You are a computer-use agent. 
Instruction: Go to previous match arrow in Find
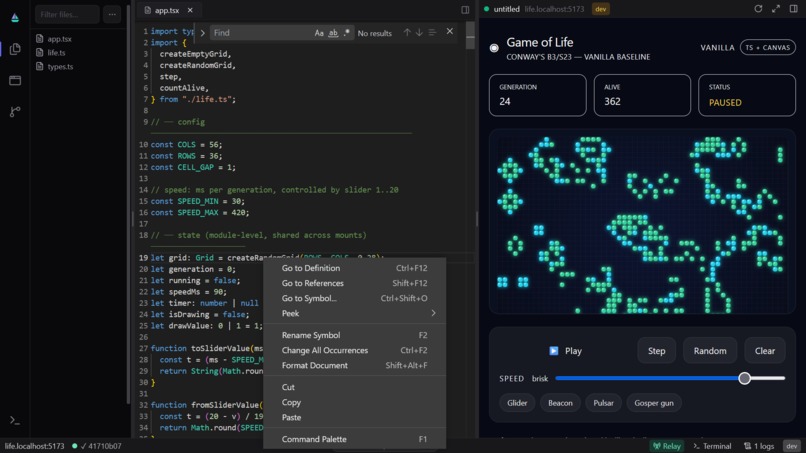click(407, 32)
